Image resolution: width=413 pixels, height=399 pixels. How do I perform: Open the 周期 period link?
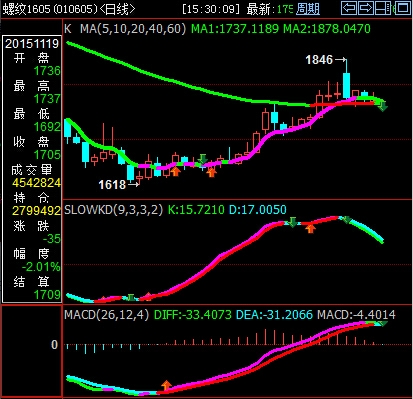point(308,9)
